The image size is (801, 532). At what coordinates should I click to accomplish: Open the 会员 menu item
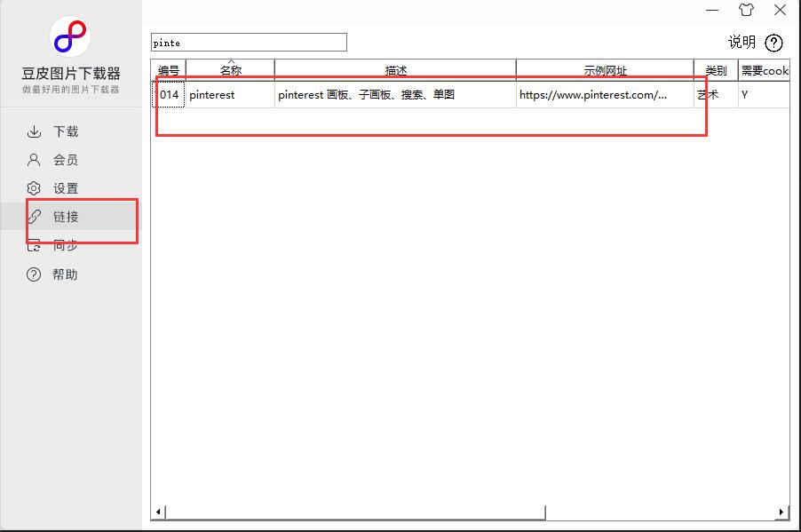click(70, 160)
